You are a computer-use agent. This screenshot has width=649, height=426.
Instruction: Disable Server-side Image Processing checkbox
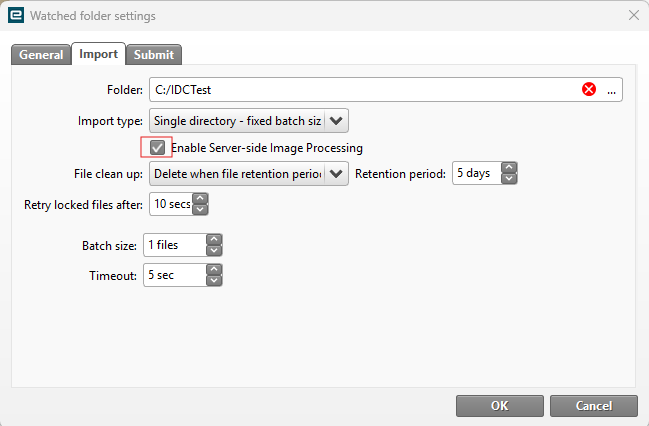coord(157,148)
